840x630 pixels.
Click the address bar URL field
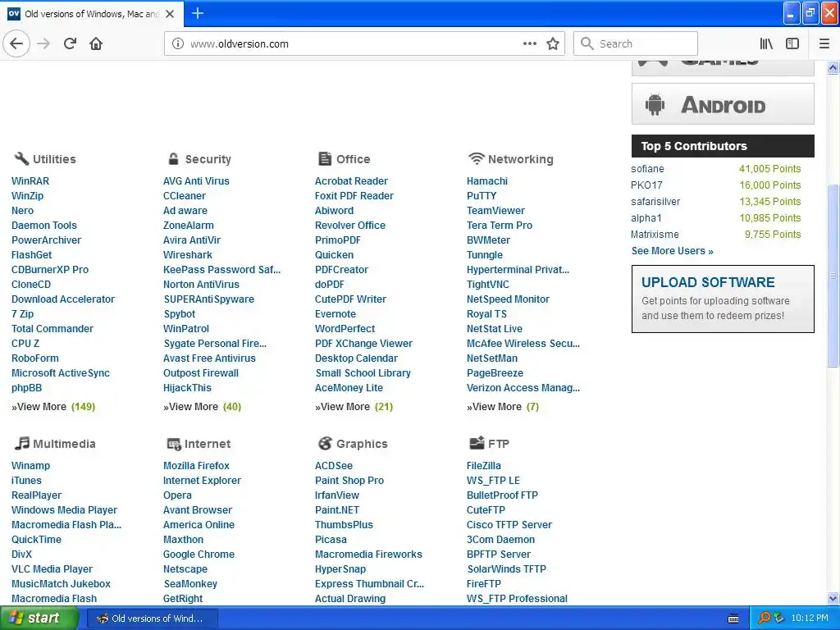coord(365,43)
